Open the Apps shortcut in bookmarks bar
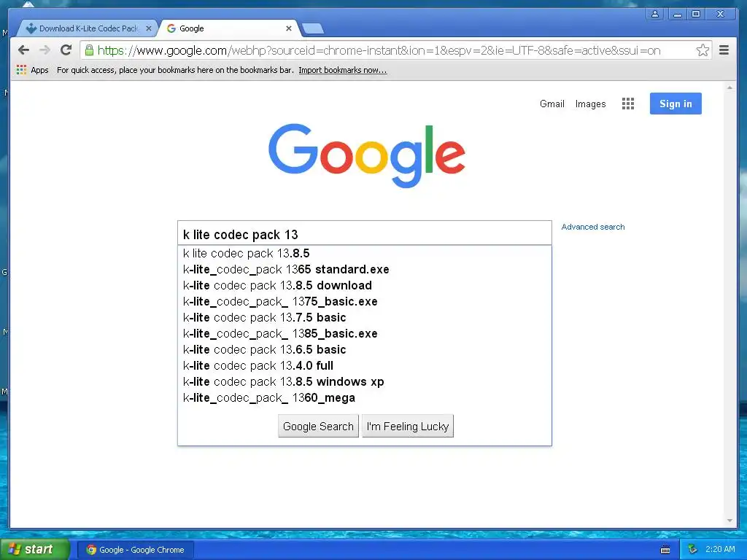 click(32, 70)
